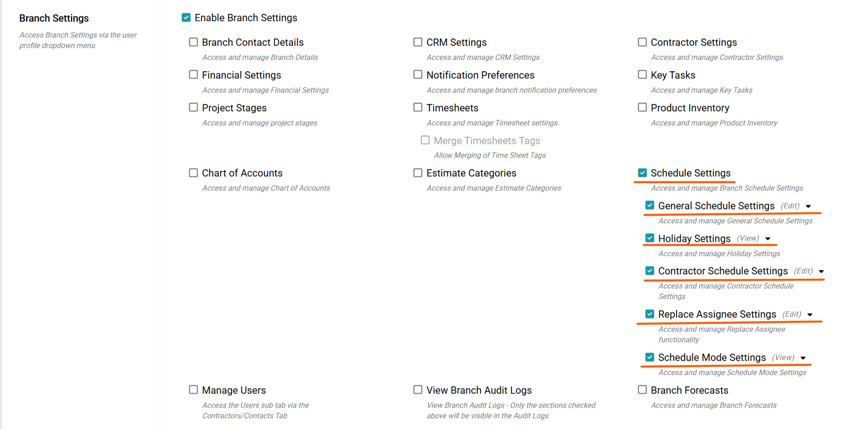Open Schedule Mode Settings dropdown arrow
This screenshot has width=868, height=429.
pos(803,358)
